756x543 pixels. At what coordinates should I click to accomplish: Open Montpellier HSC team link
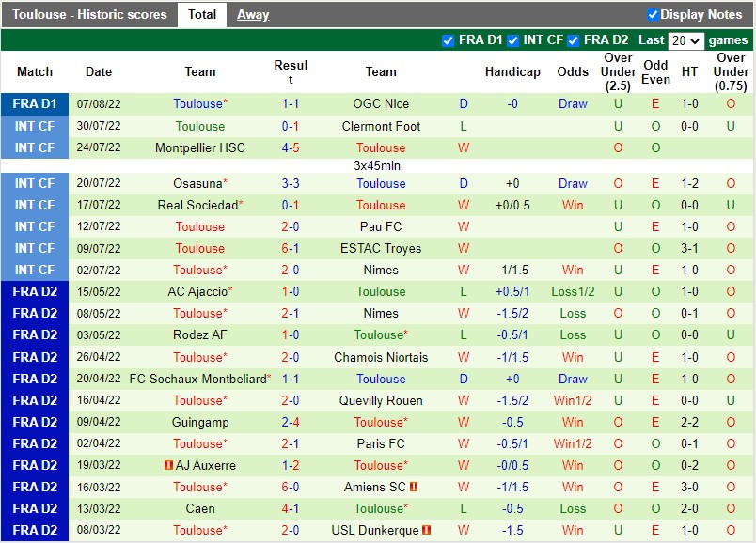point(200,147)
